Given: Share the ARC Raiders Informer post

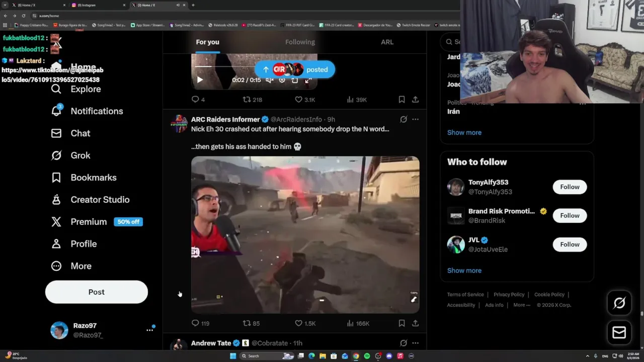Looking at the screenshot, I should tap(415, 323).
